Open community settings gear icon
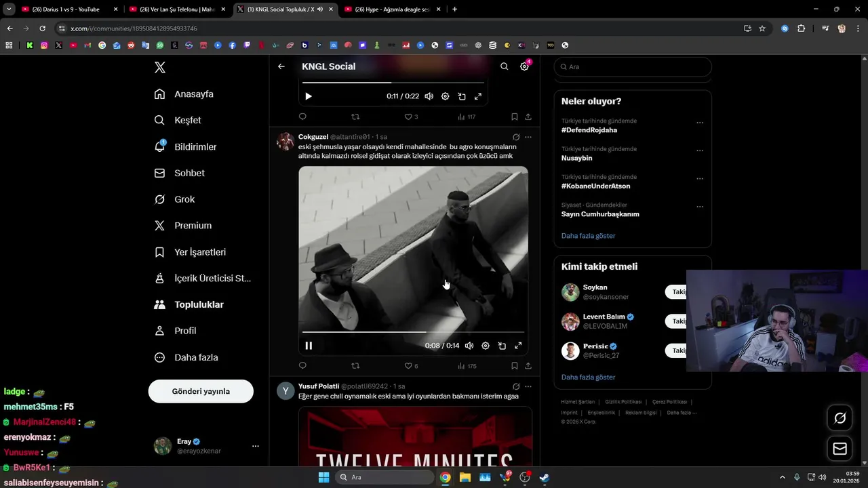The height and width of the screenshot is (488, 868). [524, 66]
